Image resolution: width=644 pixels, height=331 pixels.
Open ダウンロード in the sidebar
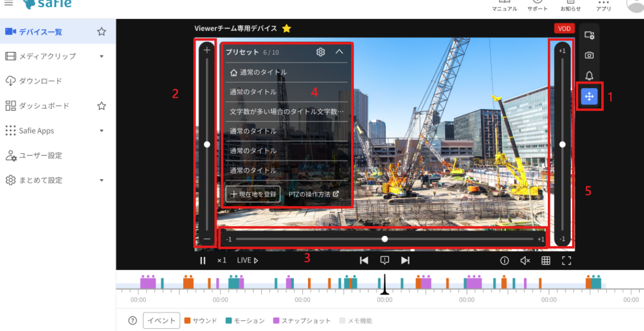pos(41,81)
